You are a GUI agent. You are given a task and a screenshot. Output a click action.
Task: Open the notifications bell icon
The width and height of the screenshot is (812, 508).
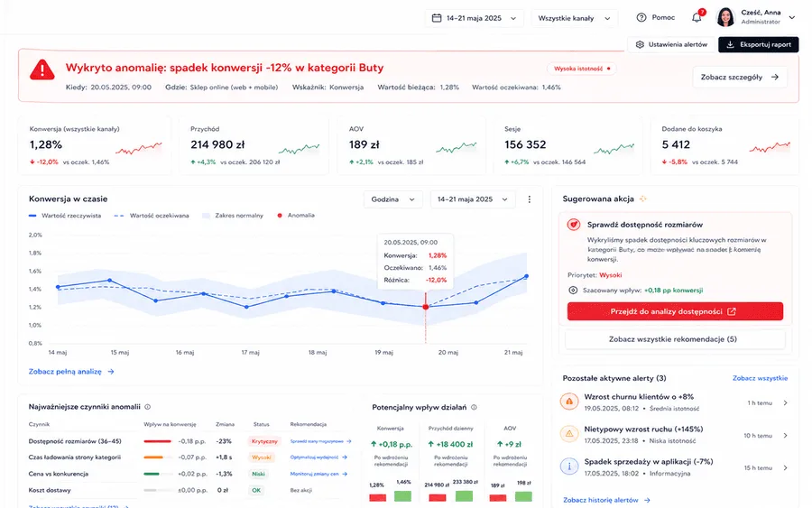click(697, 18)
